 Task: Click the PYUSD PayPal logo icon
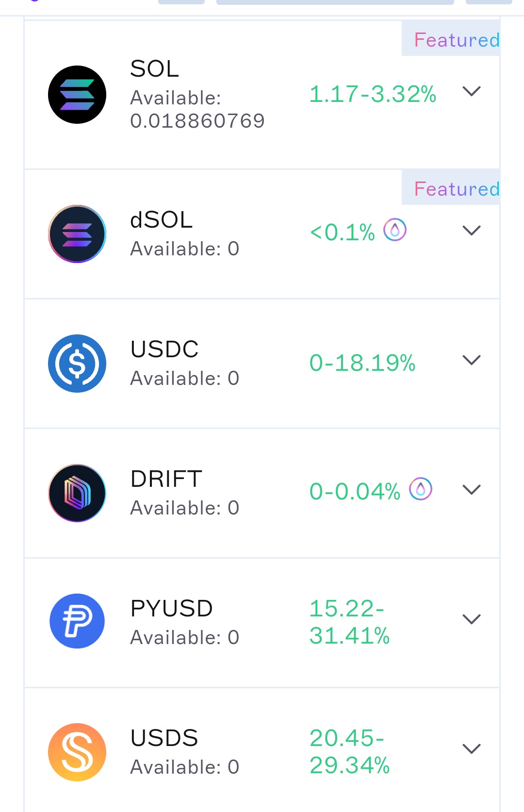[77, 621]
